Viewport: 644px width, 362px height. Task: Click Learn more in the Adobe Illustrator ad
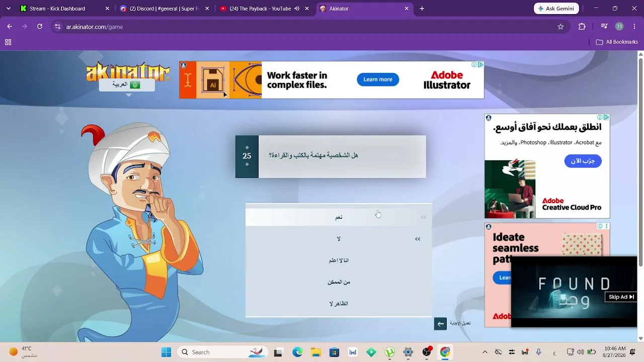pos(378,79)
